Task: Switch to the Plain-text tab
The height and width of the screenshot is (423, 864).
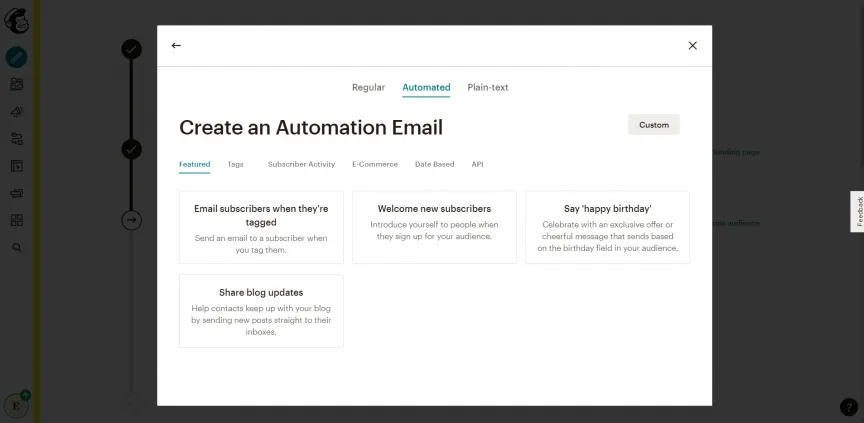Action: (x=488, y=87)
